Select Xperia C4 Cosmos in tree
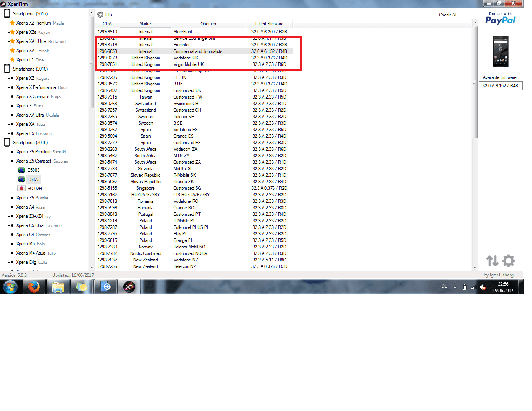 point(33,235)
